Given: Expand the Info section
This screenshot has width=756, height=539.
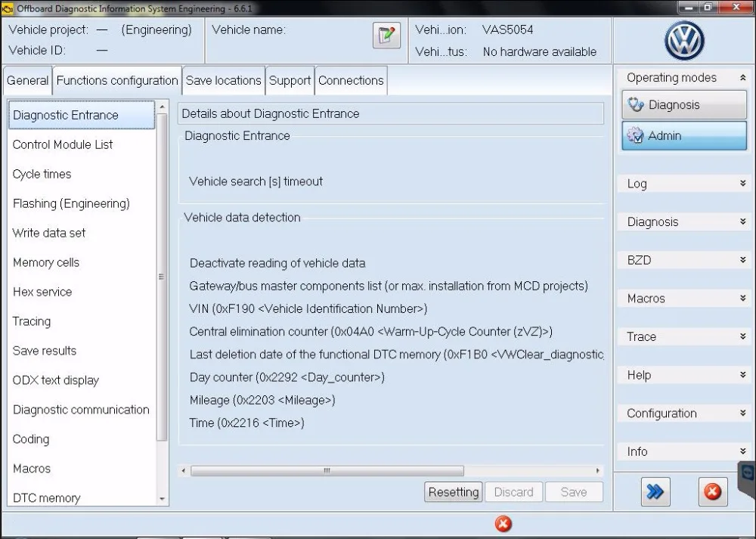Looking at the screenshot, I should 742,451.
